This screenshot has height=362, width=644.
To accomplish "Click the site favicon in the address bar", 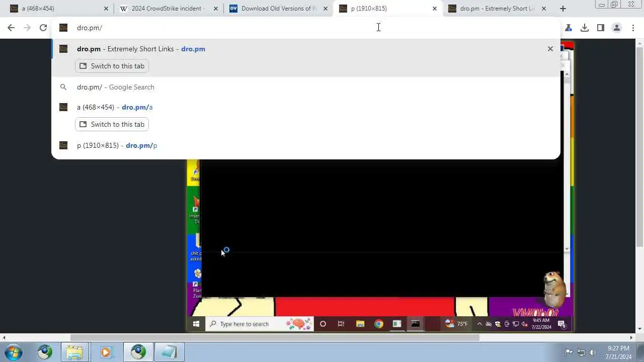I will coord(63,28).
